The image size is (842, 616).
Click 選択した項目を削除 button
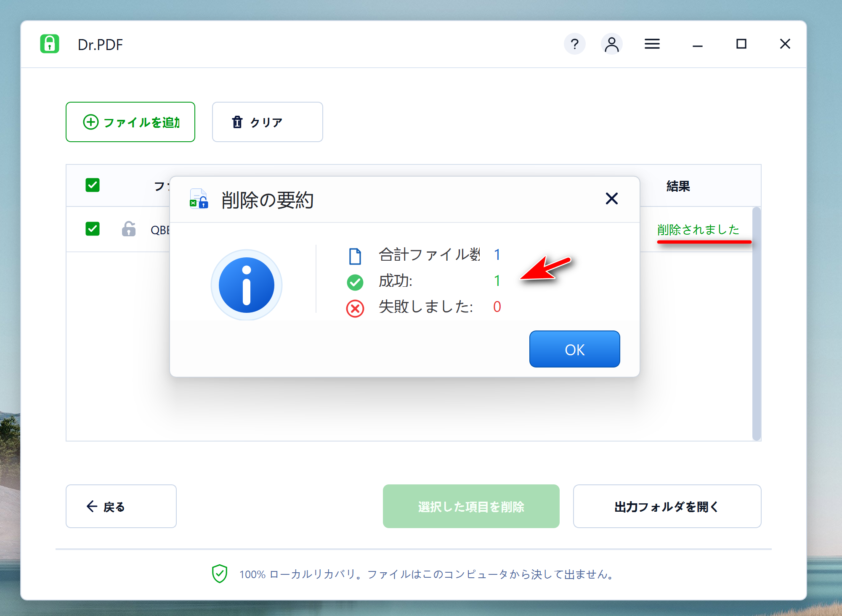[x=471, y=506]
